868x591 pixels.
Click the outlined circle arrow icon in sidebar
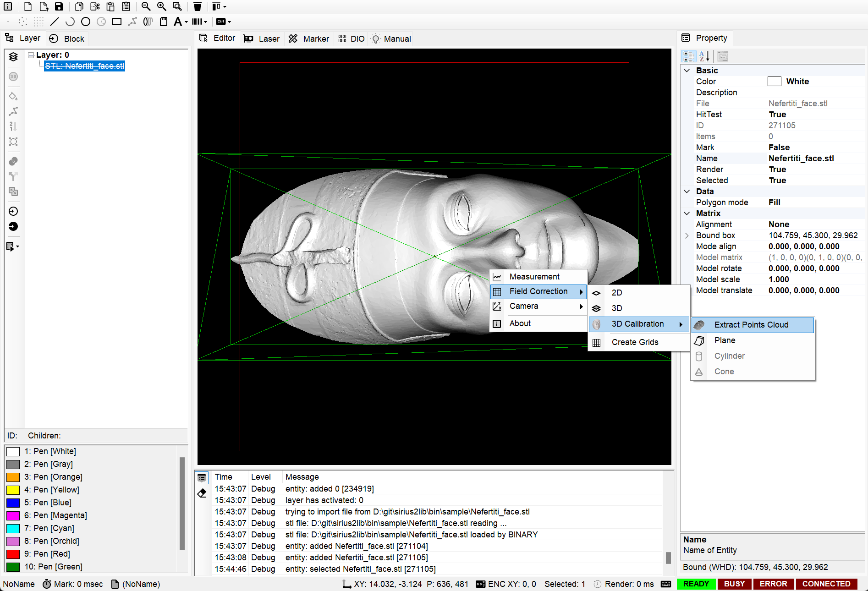(13, 211)
